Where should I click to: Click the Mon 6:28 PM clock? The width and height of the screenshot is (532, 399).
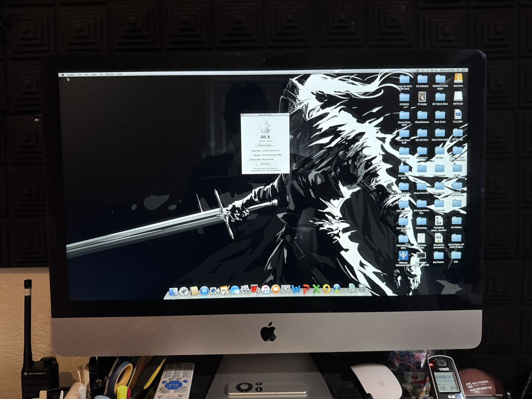(x=447, y=70)
